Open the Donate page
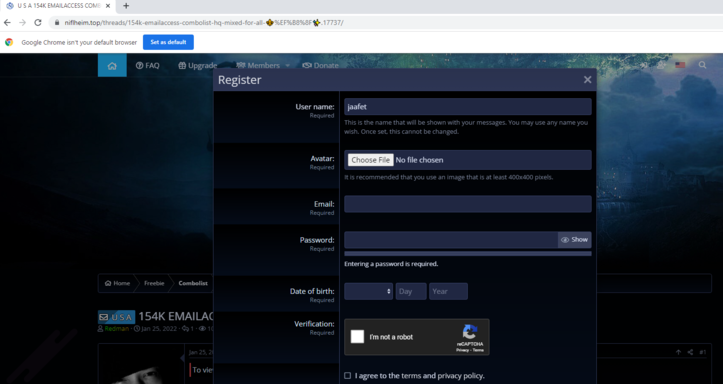This screenshot has height=384, width=723. coord(320,65)
